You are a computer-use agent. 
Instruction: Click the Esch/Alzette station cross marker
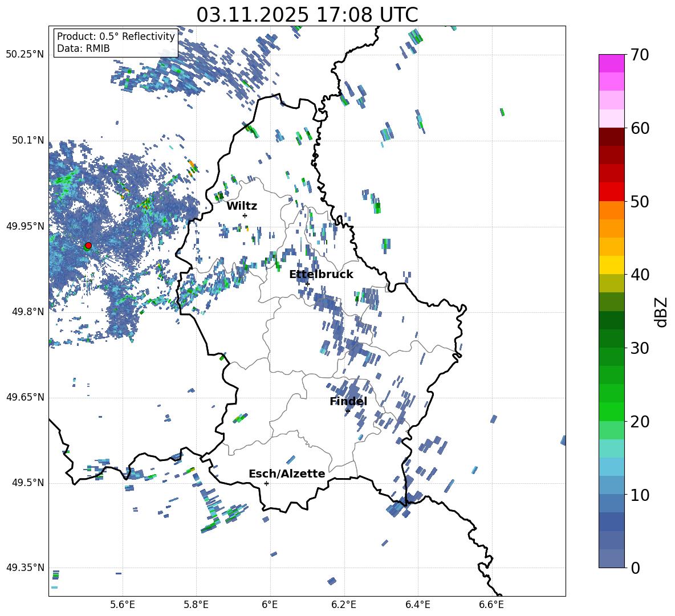(x=266, y=483)
